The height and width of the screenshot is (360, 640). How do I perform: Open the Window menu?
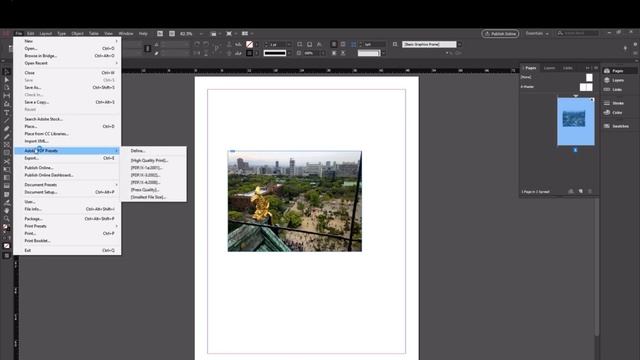coord(126,33)
